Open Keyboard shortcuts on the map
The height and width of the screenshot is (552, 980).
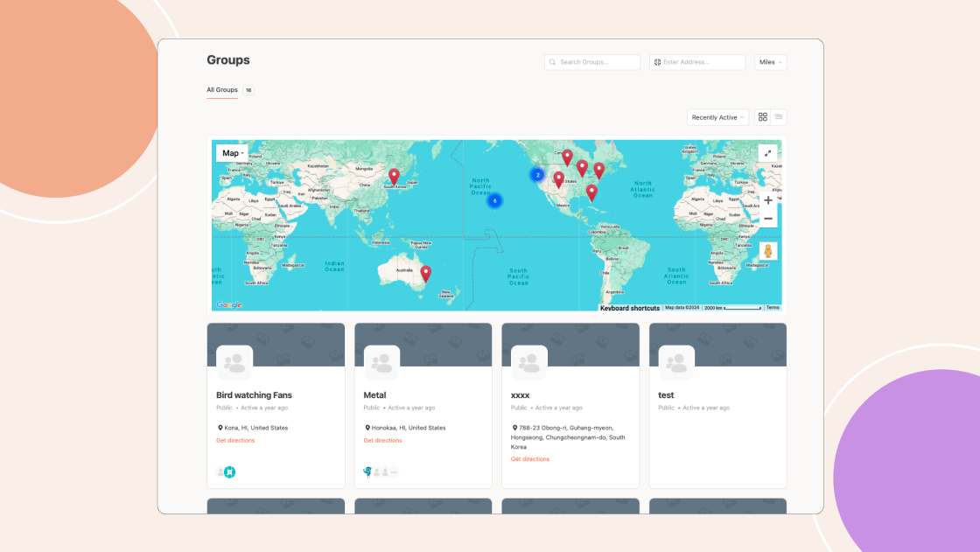point(629,308)
